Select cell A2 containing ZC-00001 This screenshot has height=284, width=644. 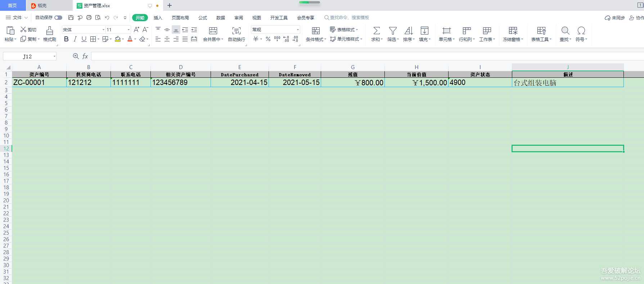[39, 82]
